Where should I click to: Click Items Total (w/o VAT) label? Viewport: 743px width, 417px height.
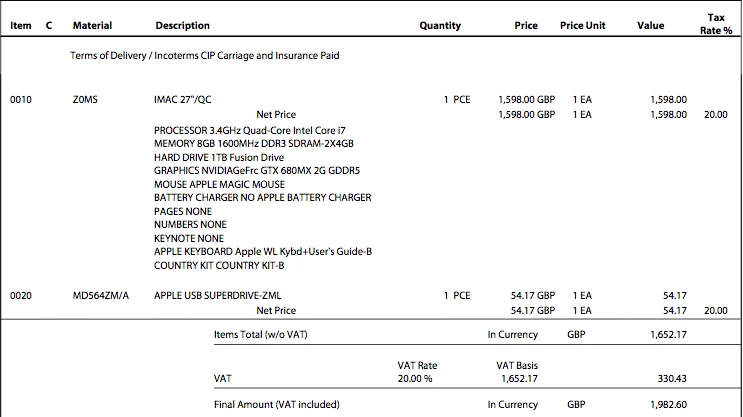tap(261, 335)
